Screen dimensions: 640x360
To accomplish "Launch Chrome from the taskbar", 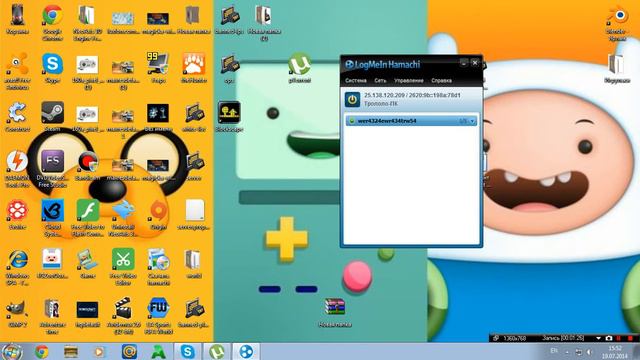I will (x=41, y=351).
